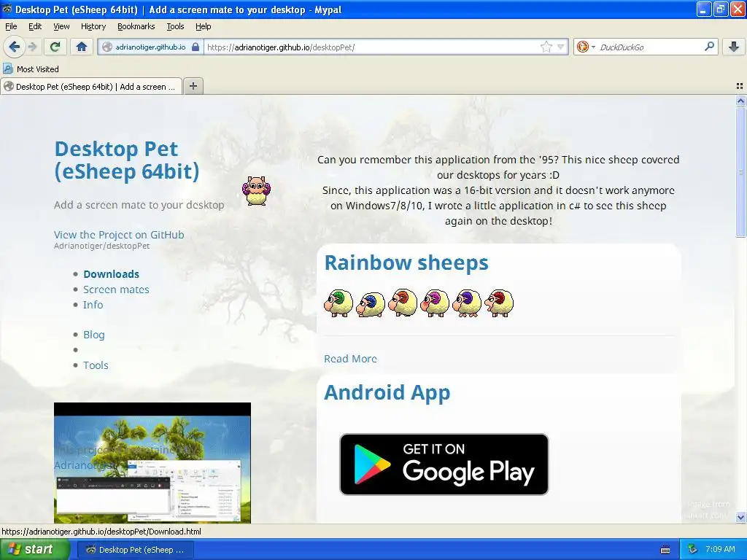The height and width of the screenshot is (560, 747).
Task: Click the desktop screenshot video thumbnail
Action: point(152,463)
